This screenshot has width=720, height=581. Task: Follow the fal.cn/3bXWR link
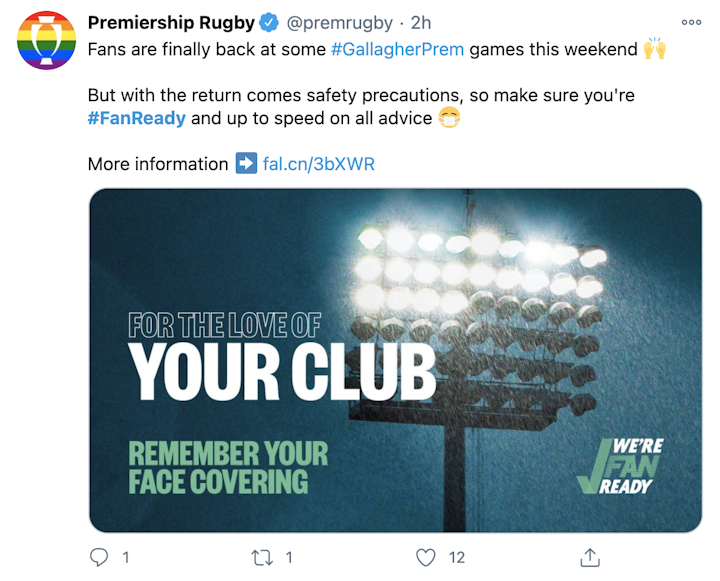(319, 164)
